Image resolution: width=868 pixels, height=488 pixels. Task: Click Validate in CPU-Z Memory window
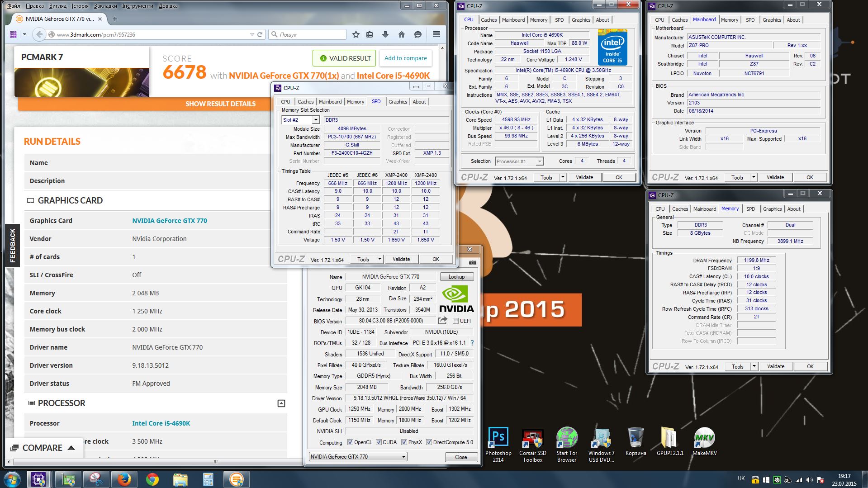[x=776, y=366]
